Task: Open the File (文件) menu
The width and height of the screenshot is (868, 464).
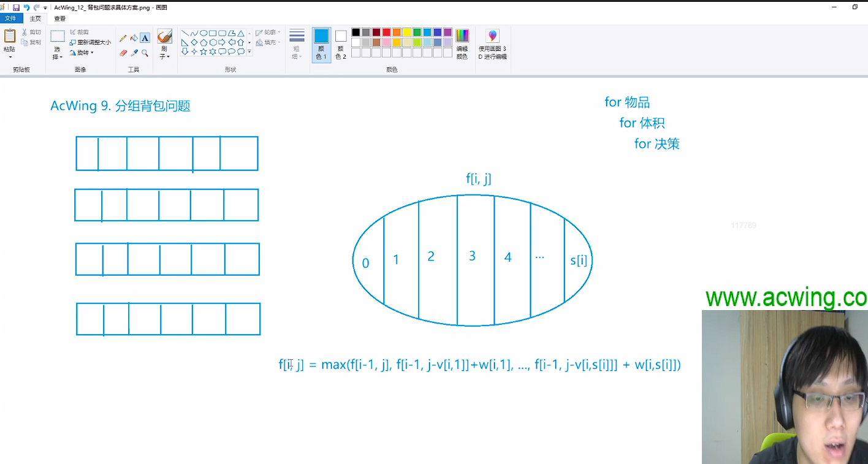Action: (x=10, y=18)
